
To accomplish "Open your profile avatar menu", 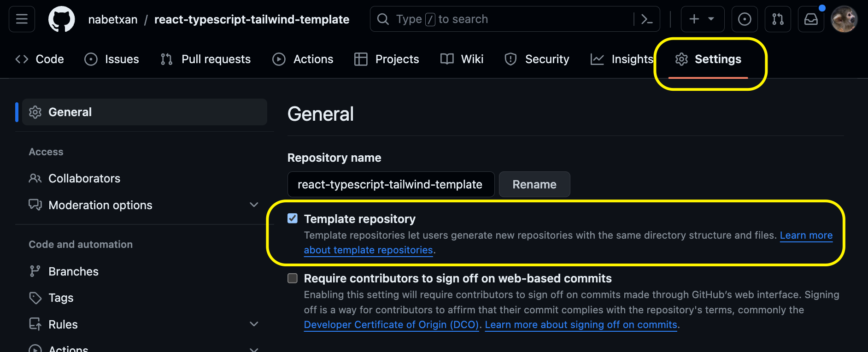I will click(x=844, y=19).
